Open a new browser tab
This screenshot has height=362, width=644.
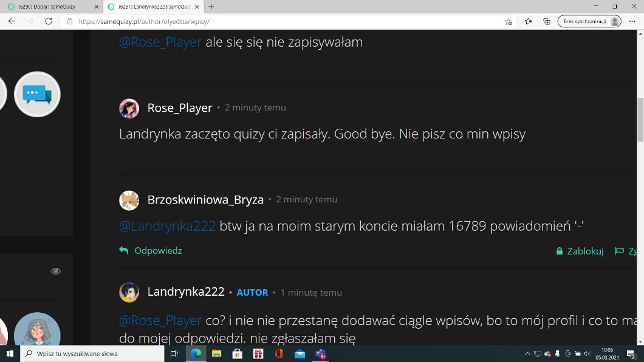[x=211, y=7]
